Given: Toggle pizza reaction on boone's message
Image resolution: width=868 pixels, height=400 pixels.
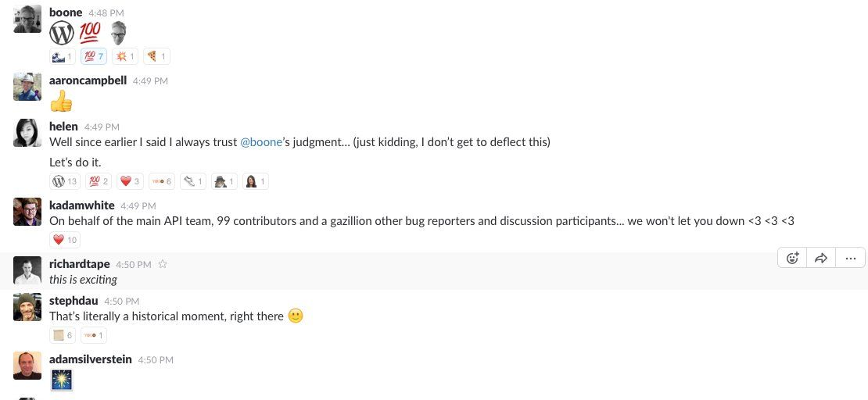Looking at the screenshot, I should 156,56.
